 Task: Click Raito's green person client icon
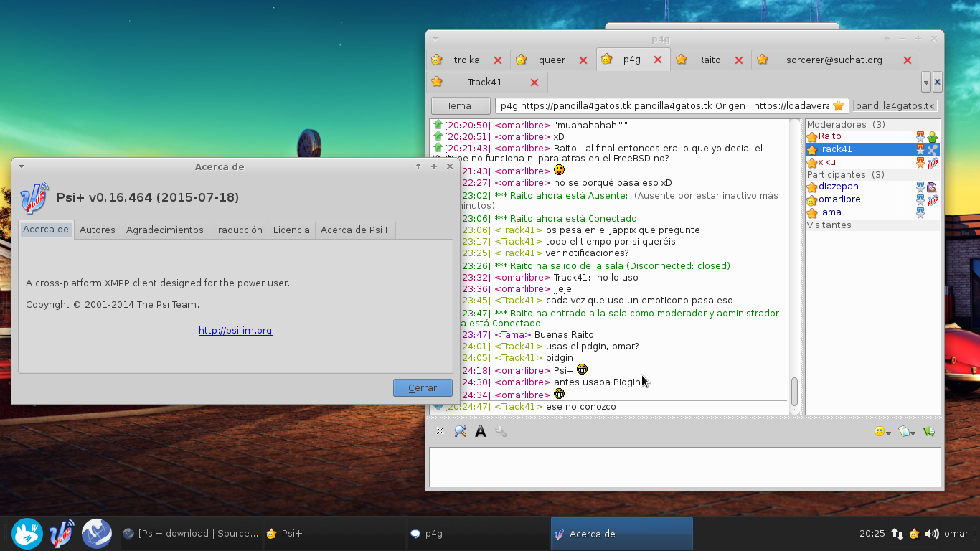pyautogui.click(x=933, y=137)
